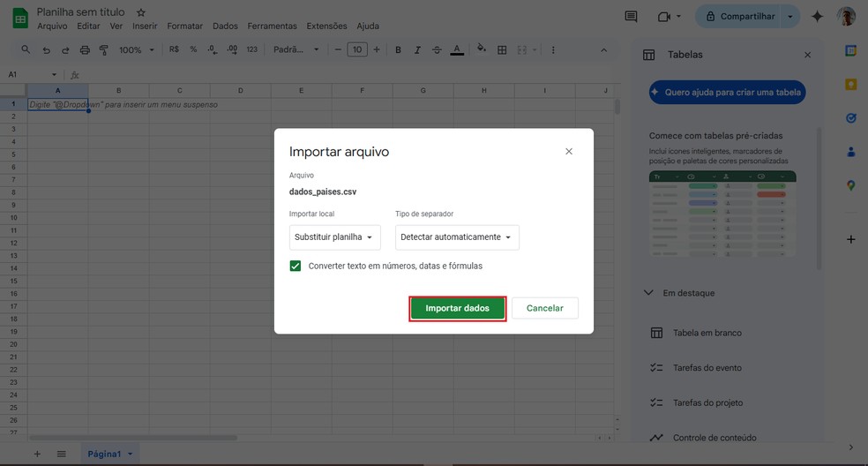
Task: Get add-ons with the side panel plus icon
Action: (x=851, y=239)
